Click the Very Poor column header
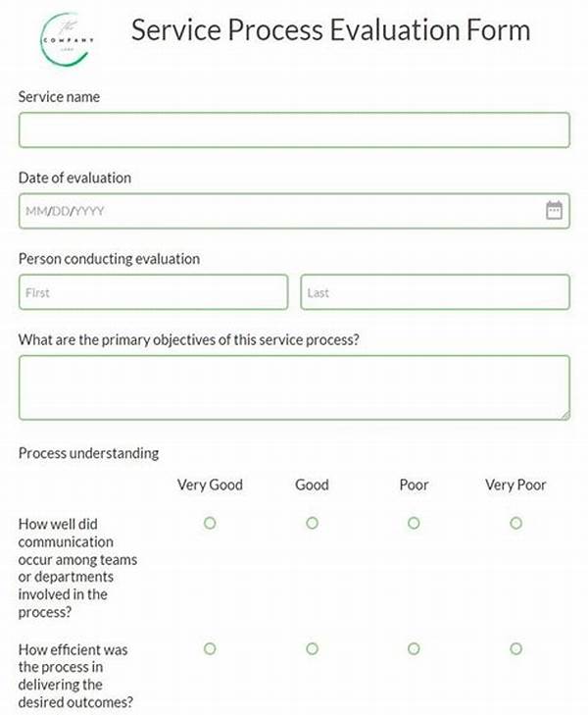The width and height of the screenshot is (588, 715). click(515, 485)
